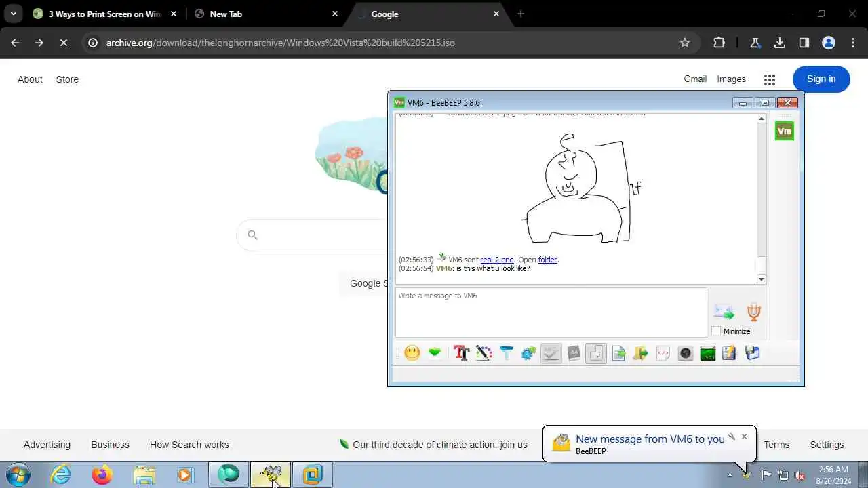Open the chat font selector (Tt icon)

[462, 352]
